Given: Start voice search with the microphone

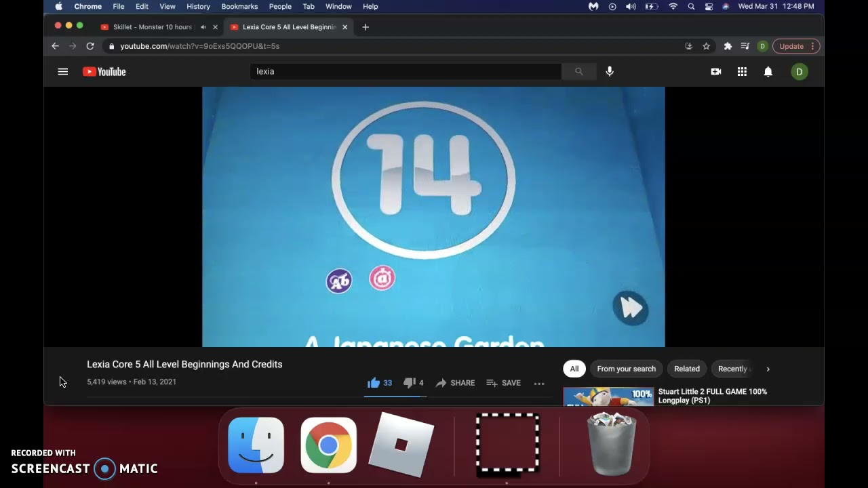Looking at the screenshot, I should pyautogui.click(x=610, y=71).
